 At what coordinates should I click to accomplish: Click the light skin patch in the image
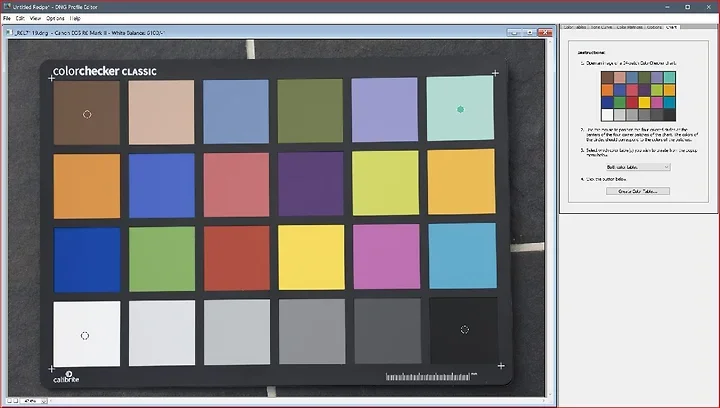[x=161, y=112]
